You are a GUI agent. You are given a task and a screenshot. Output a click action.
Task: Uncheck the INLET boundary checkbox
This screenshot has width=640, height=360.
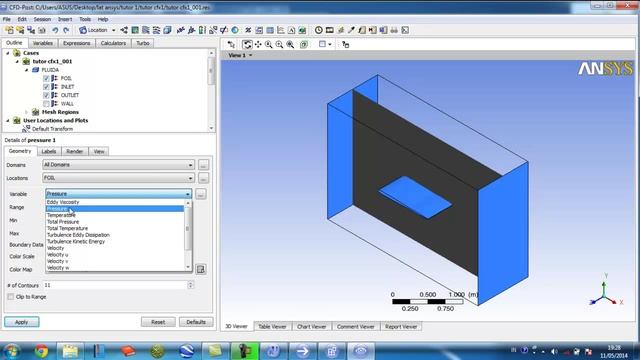(x=46, y=87)
